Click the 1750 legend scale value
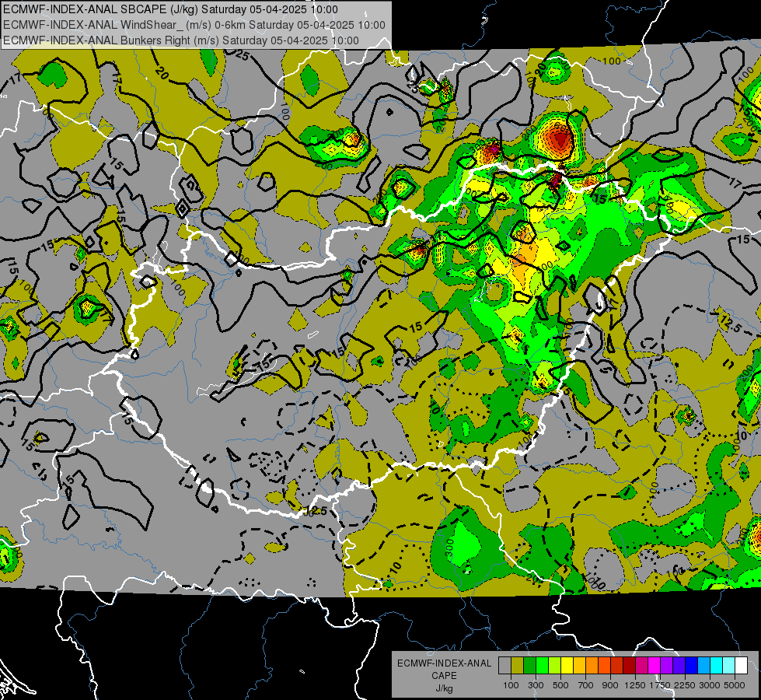Viewport: 761px width, 700px height. click(x=660, y=685)
